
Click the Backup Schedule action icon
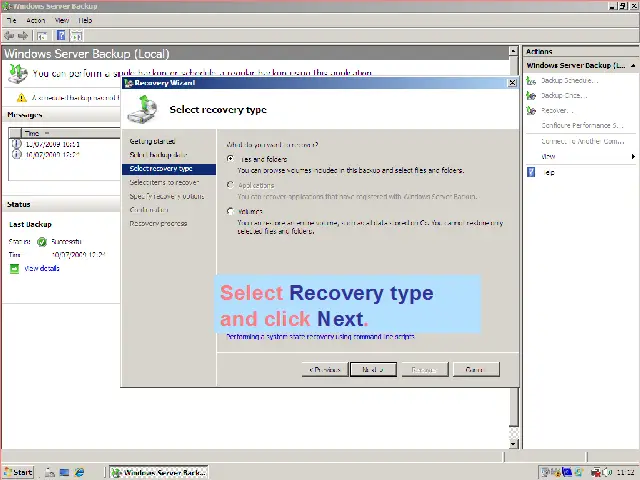531,81
